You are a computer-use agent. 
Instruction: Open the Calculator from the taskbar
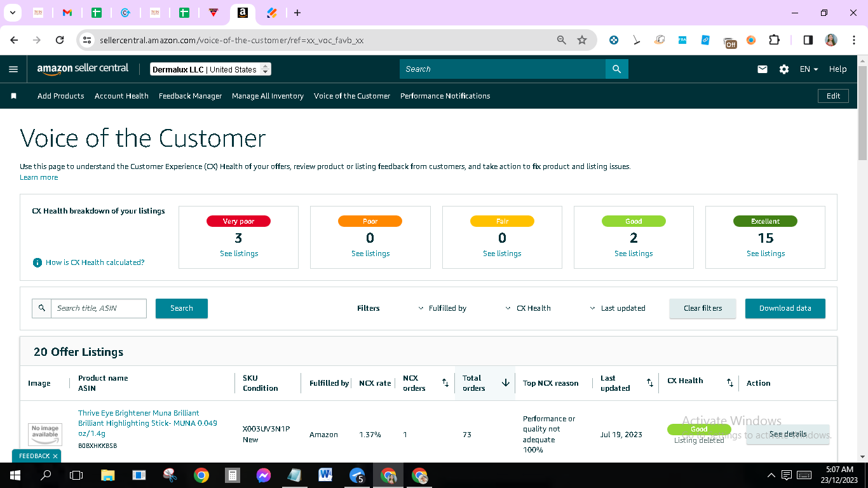[233, 475]
